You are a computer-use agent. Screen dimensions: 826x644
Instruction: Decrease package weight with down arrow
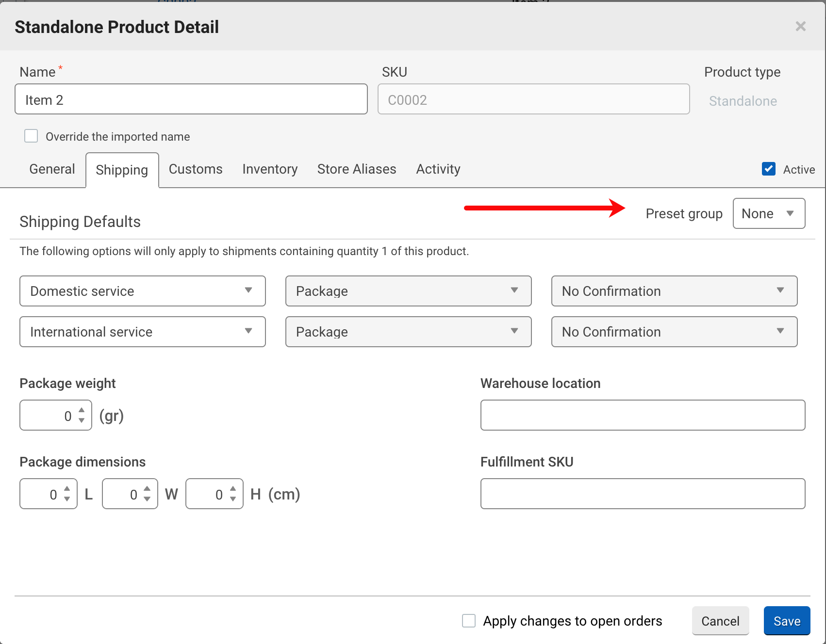point(82,420)
